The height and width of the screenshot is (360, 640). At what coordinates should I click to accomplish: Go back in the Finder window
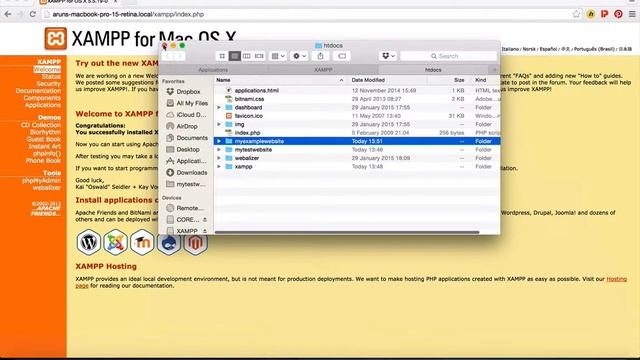[x=168, y=56]
